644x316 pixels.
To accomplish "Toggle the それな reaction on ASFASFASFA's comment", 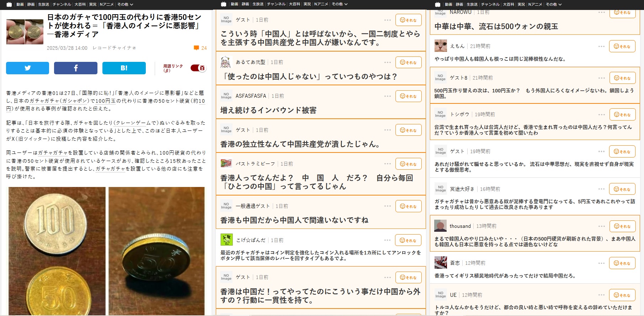I will pos(409,96).
